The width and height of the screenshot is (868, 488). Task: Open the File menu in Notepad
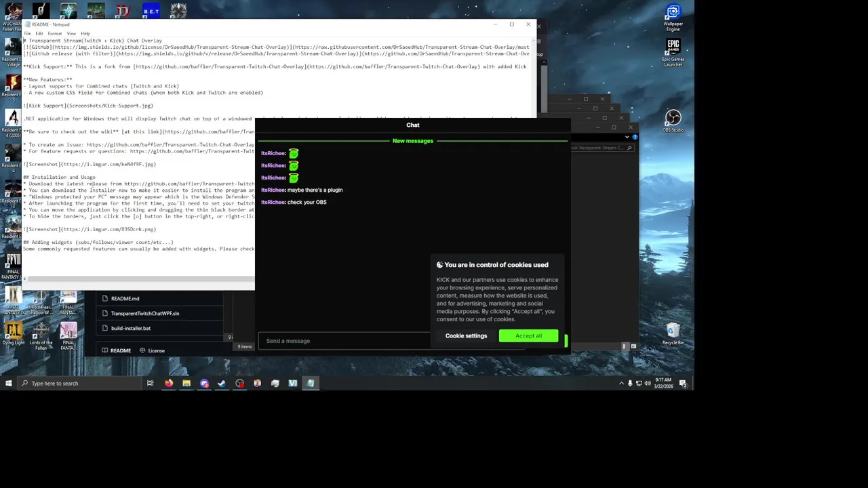[x=28, y=33]
